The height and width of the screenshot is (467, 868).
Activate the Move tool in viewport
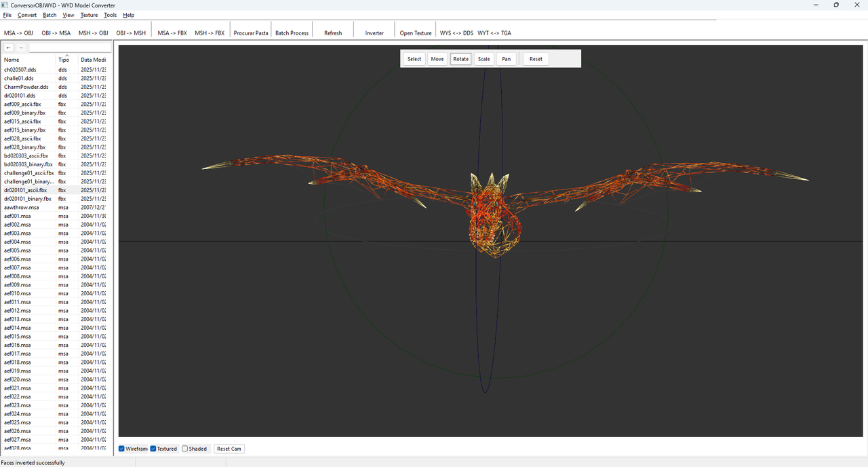437,59
